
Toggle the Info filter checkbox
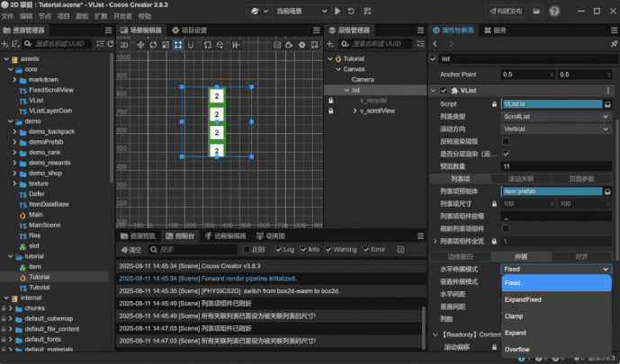[x=303, y=250]
